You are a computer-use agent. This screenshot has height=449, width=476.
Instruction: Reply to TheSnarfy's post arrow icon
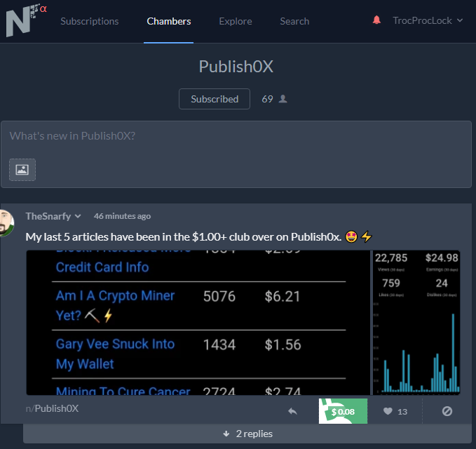point(292,411)
